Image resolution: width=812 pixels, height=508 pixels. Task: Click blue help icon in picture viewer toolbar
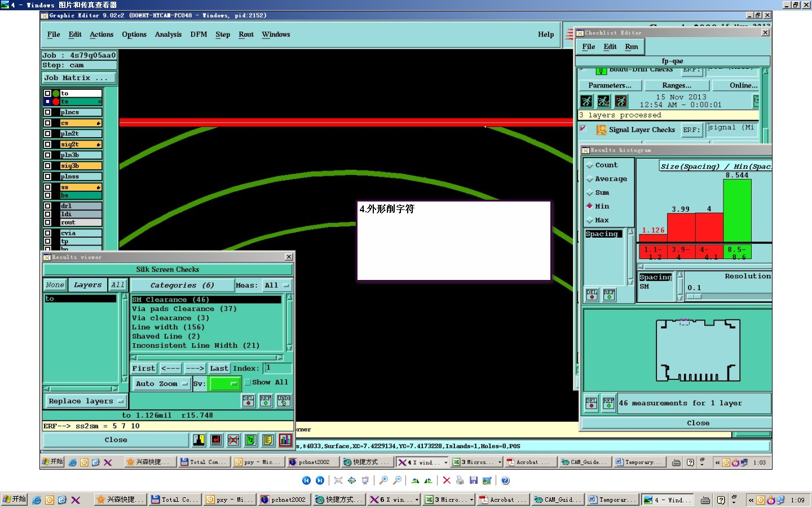click(505, 480)
